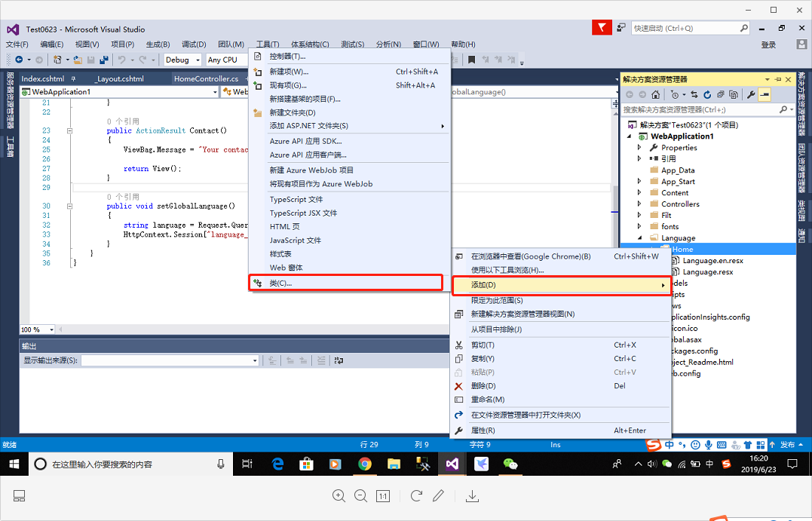Open the properties wrench in Solution Explorer toolbar

[751, 94]
